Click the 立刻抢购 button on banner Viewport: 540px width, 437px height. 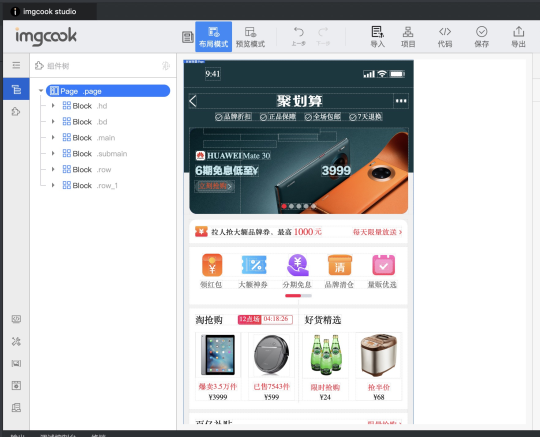coord(215,186)
